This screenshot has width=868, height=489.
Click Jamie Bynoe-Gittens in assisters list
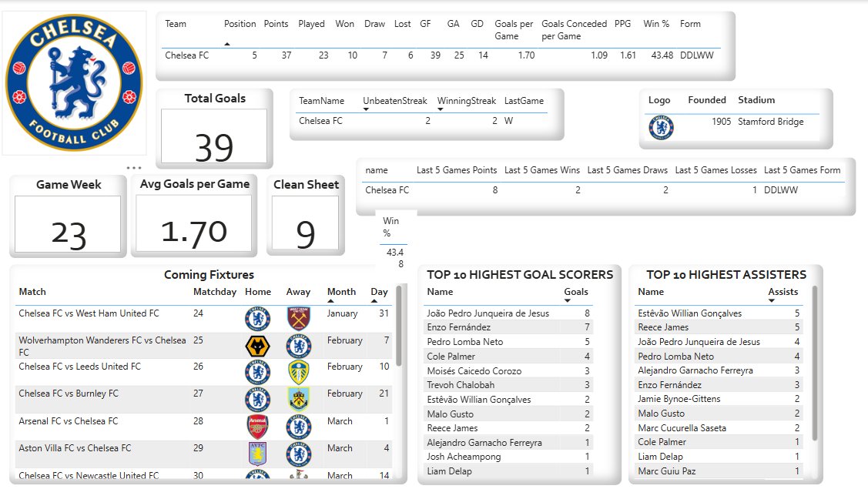679,399
